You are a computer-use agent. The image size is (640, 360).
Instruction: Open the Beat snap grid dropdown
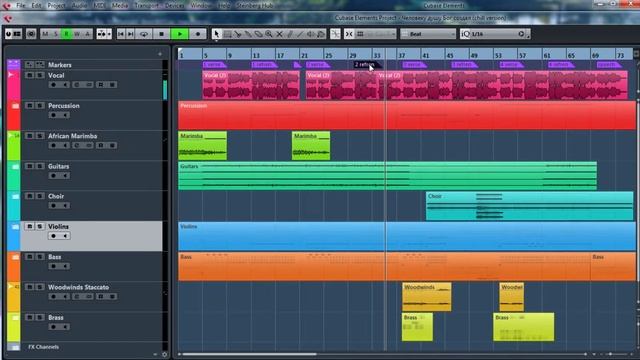pyautogui.click(x=428, y=34)
